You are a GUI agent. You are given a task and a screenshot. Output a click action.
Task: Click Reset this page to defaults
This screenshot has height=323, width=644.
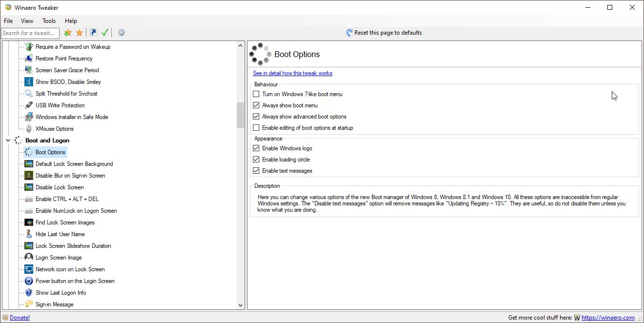coord(384,33)
